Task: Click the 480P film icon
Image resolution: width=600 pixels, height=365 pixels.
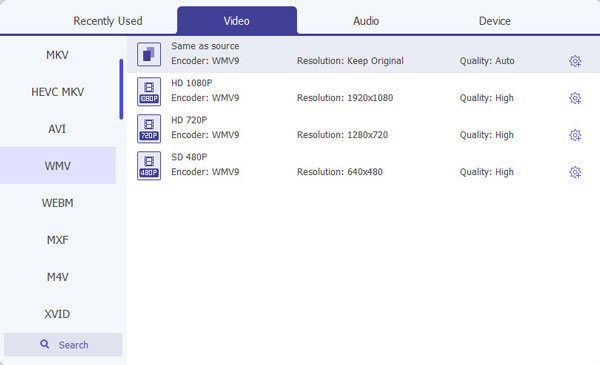Action: (149, 166)
